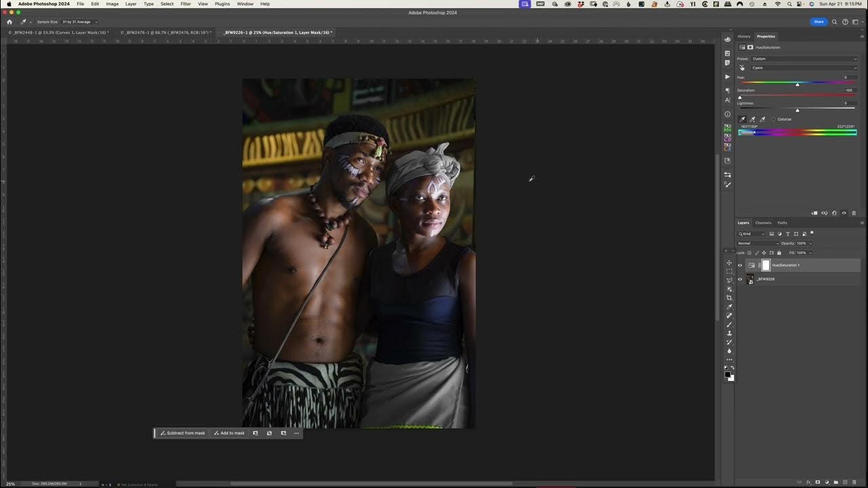Select the Healing Brush tool
Viewport: 868px width, 488px height.
point(729,316)
